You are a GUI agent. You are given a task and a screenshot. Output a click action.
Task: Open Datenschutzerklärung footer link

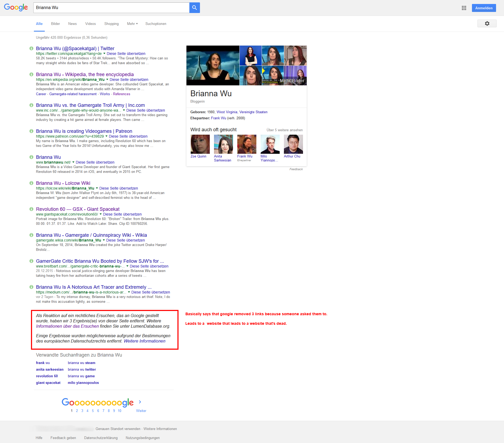tap(101, 438)
